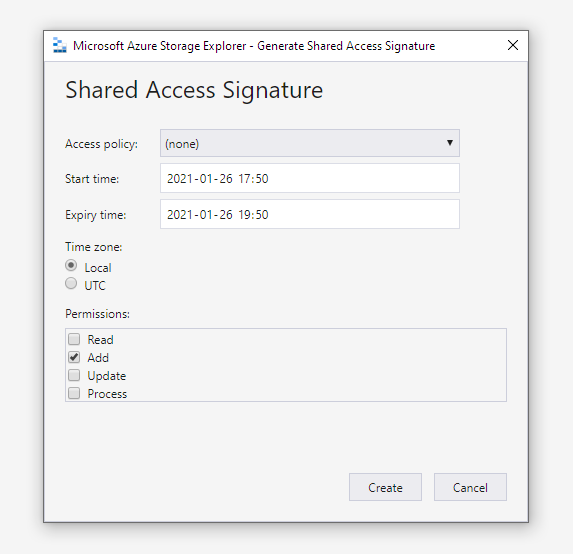The image size is (573, 554).
Task: Close the Generate Shared Access Signature dialog
Action: [513, 45]
